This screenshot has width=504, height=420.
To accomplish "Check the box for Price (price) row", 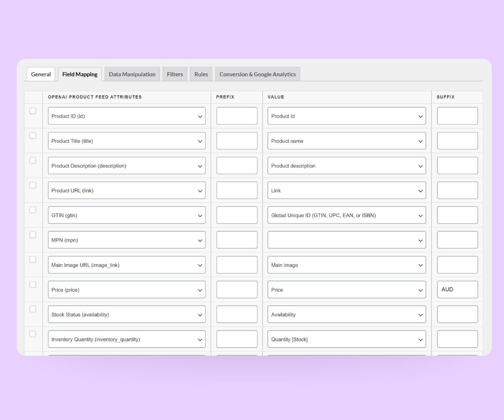I will 33,284.
